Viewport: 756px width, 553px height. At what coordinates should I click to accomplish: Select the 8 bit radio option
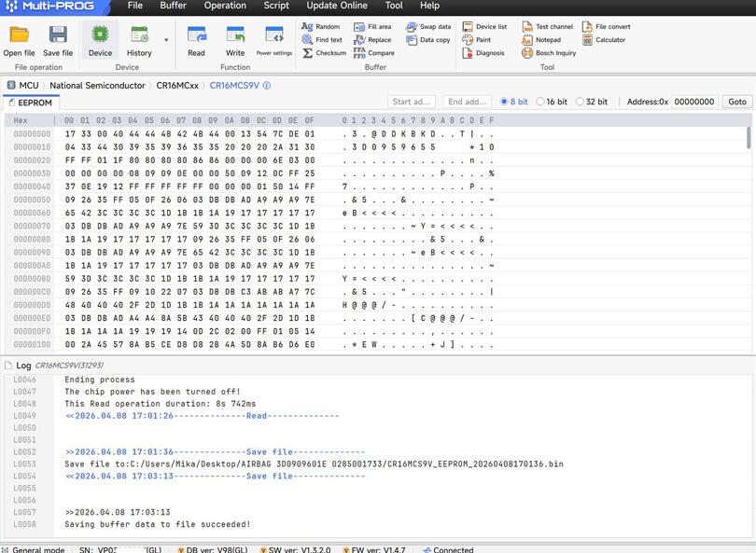505,102
